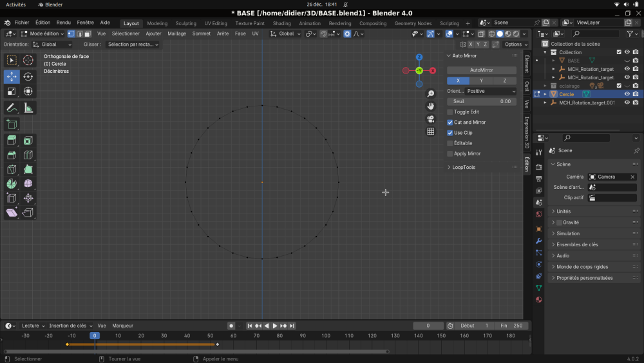Click the camera view icon in viewport

click(x=430, y=119)
